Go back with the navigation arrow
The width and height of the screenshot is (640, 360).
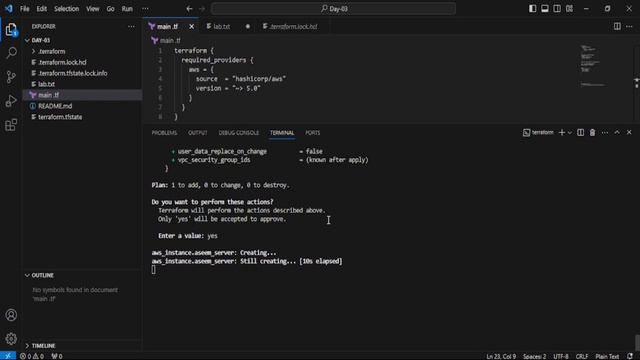(x=189, y=9)
